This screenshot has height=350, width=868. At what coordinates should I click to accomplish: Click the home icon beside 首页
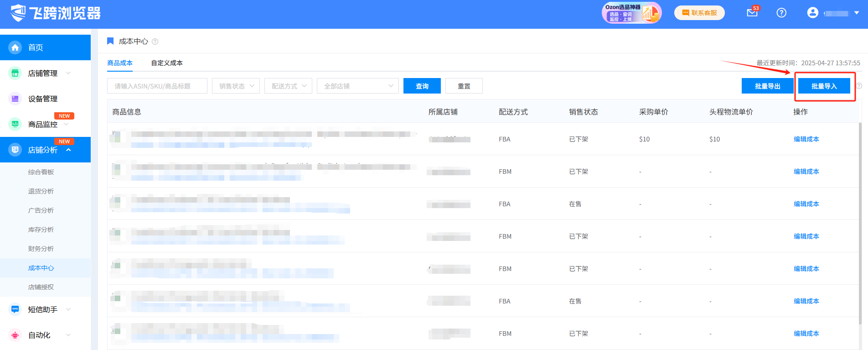15,47
